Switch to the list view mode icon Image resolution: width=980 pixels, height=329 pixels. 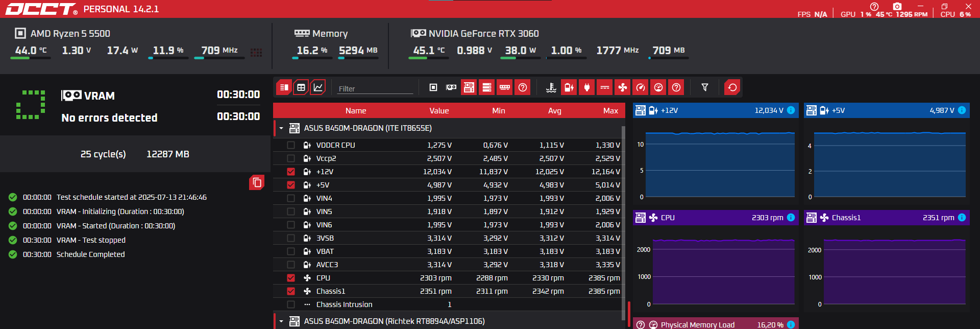284,87
